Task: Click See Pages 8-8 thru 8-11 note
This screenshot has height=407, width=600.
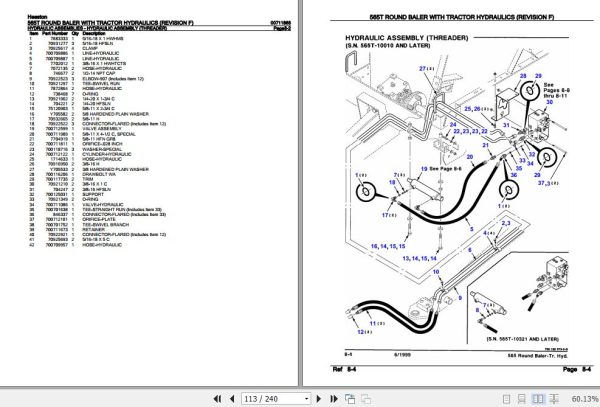Action: pos(556,90)
